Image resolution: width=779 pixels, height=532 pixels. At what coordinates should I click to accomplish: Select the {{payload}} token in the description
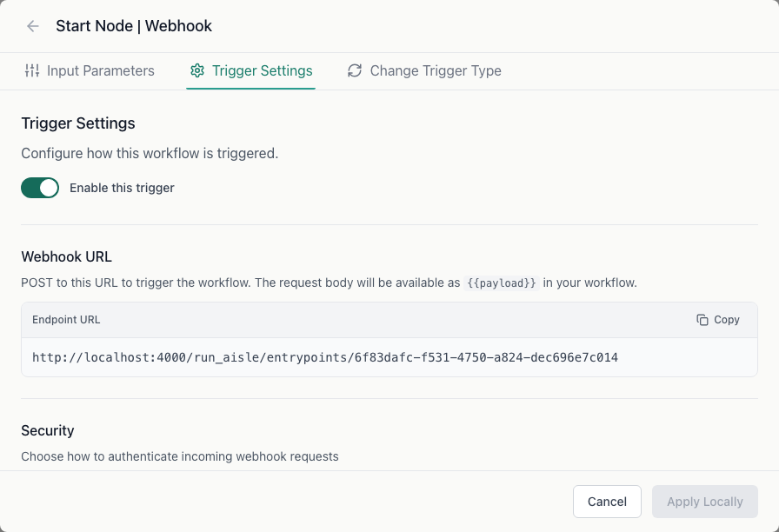click(503, 283)
